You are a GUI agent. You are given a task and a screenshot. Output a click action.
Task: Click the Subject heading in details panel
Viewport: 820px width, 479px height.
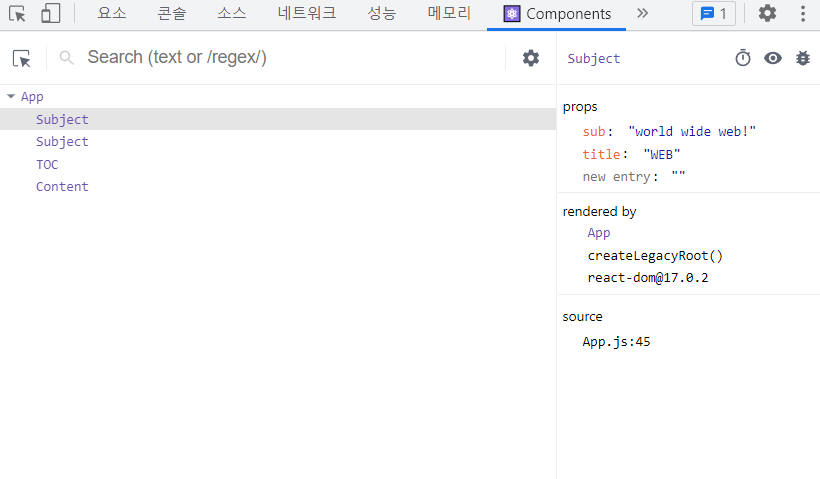pos(594,59)
